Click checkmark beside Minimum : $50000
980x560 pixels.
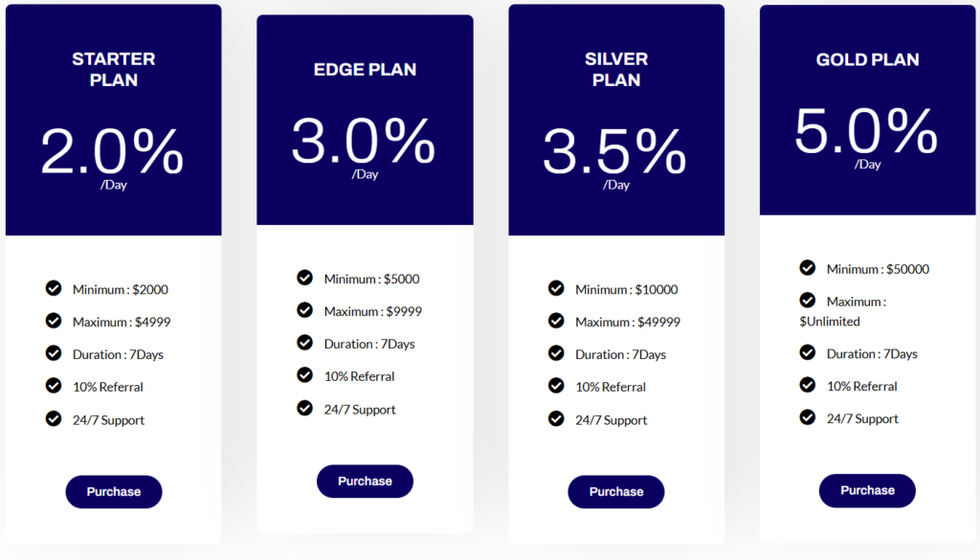(x=808, y=268)
